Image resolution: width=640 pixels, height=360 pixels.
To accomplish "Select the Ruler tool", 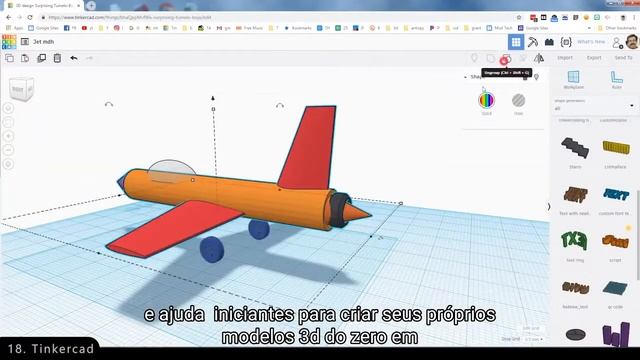I will click(616, 80).
